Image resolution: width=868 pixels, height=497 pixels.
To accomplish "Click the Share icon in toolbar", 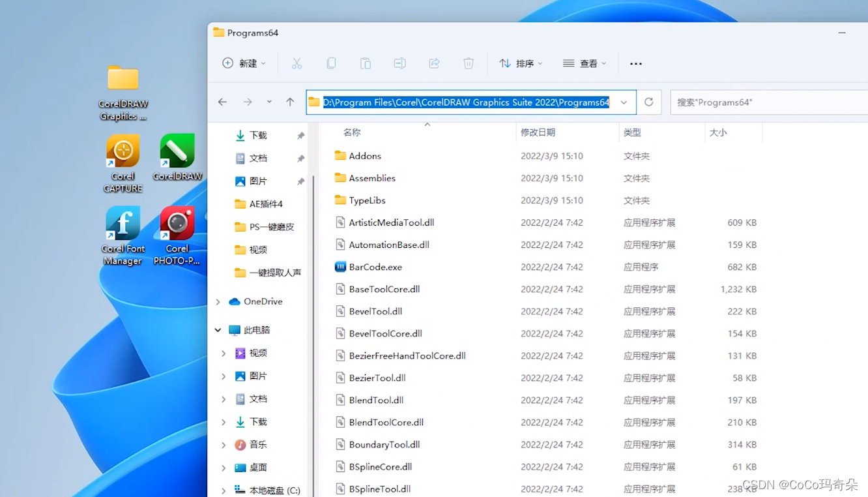I will pos(434,63).
